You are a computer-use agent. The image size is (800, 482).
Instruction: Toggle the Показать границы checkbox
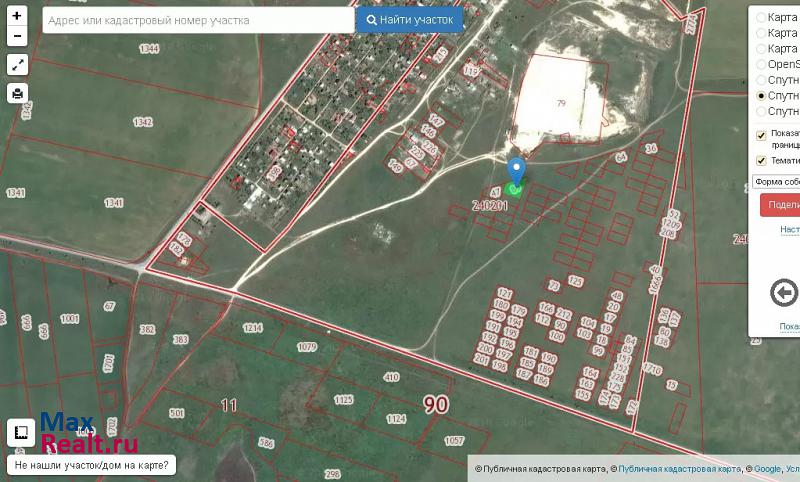pos(762,135)
